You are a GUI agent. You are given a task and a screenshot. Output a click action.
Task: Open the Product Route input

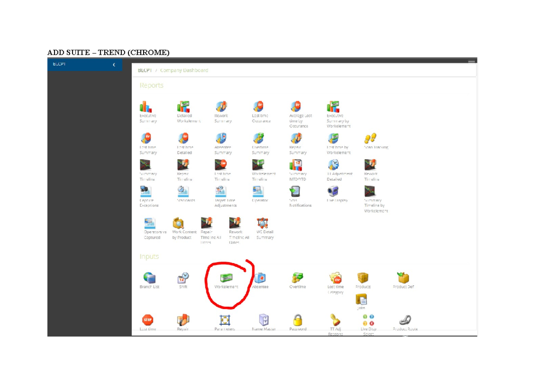[405, 320]
